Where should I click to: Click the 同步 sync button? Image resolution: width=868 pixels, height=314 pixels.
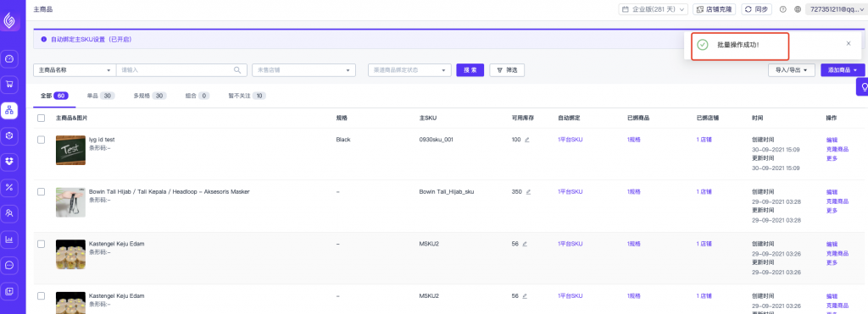pos(757,9)
